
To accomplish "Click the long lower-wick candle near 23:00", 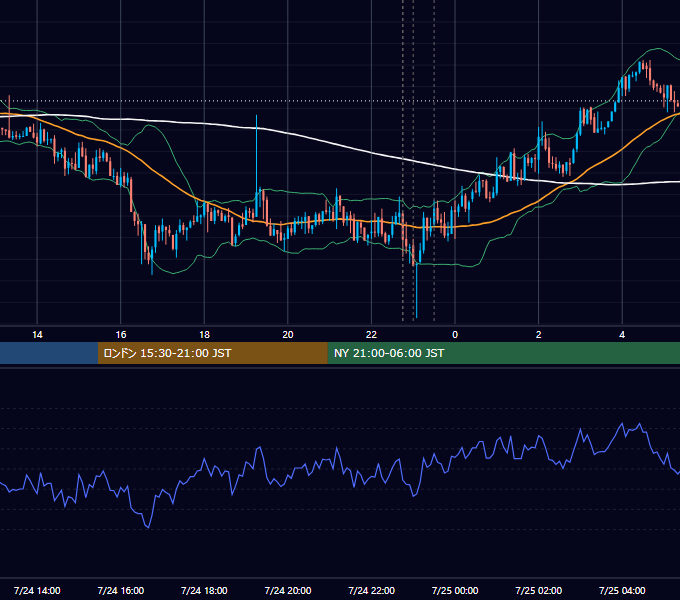I will point(416,288).
